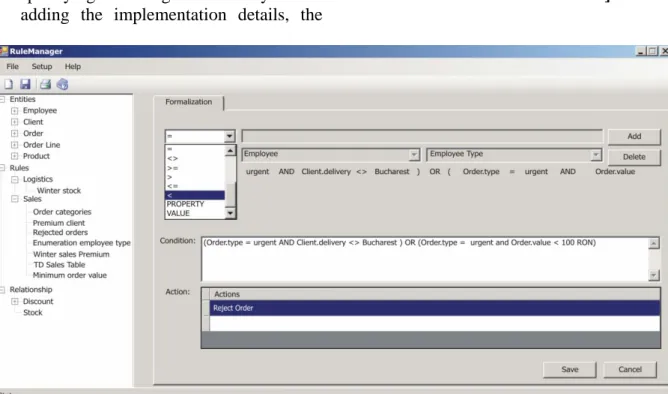Open the operator combo box dropdown arrow
Image resolution: width=668 pixels, height=394 pixels.
coord(229,136)
